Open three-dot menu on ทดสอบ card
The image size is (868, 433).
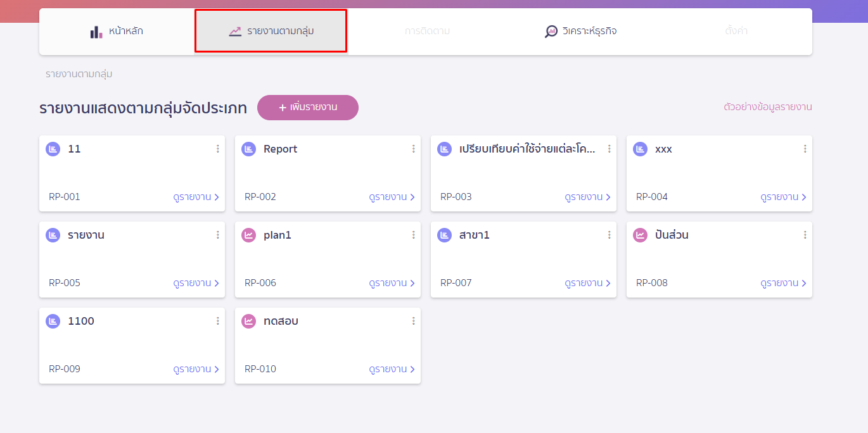413,321
